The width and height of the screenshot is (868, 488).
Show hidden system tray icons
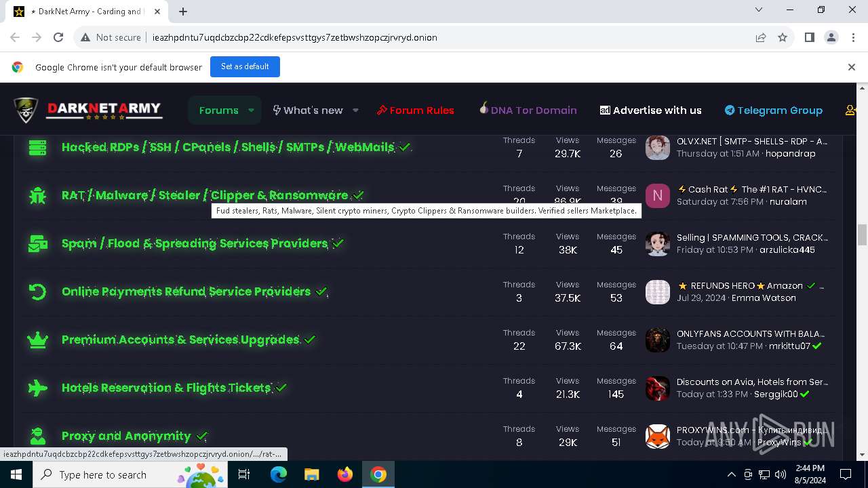click(x=731, y=474)
